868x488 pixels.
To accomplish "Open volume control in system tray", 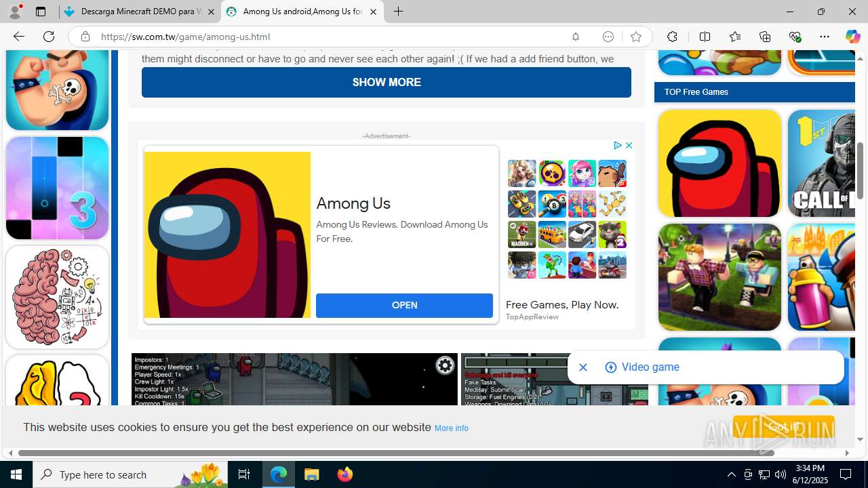I will pos(781,474).
